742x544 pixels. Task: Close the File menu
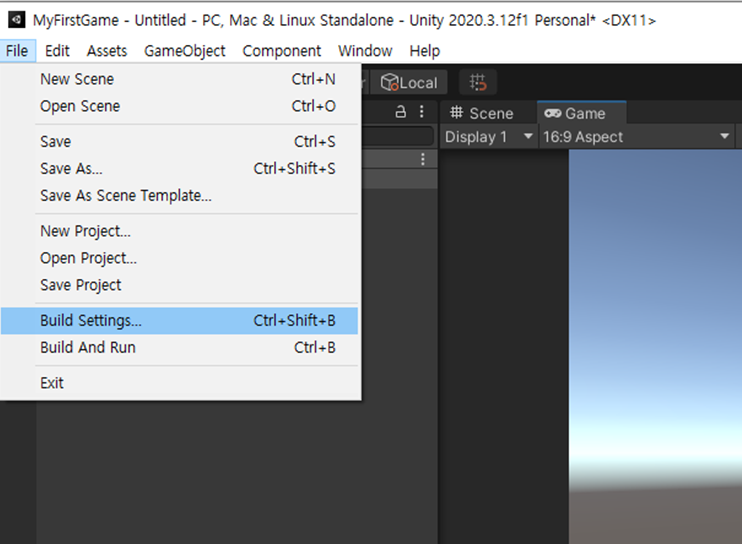coord(18,51)
